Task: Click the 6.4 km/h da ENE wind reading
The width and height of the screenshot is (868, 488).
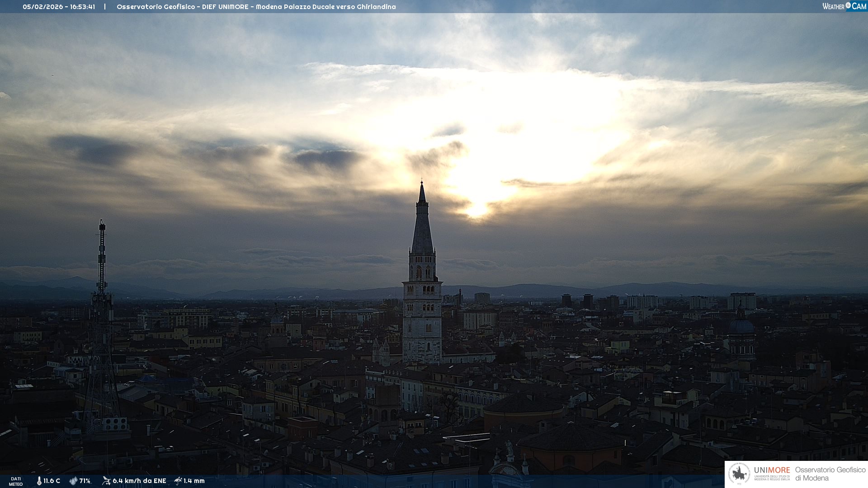Action: point(139,481)
